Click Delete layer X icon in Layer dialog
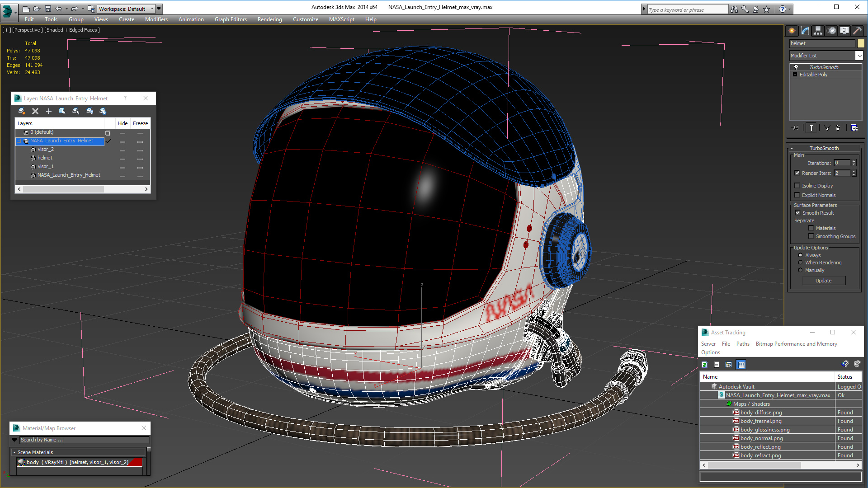868x488 pixels. click(35, 111)
